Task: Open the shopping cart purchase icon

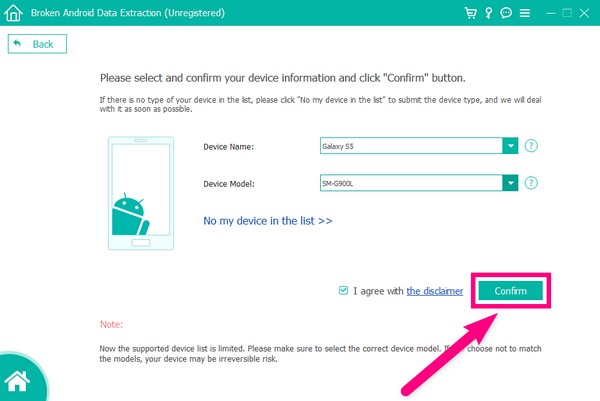Action: tap(470, 13)
